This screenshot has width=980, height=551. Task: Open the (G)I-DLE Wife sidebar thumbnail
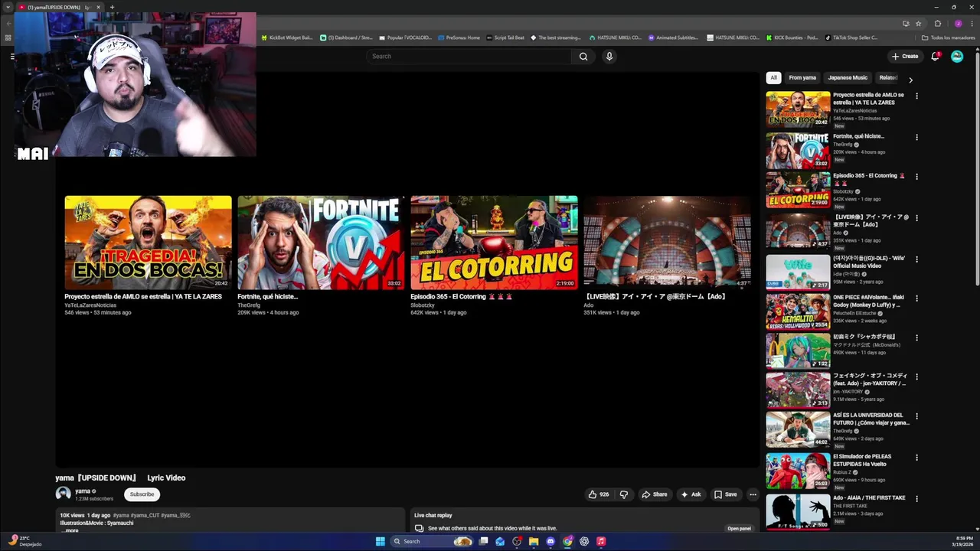click(x=798, y=271)
